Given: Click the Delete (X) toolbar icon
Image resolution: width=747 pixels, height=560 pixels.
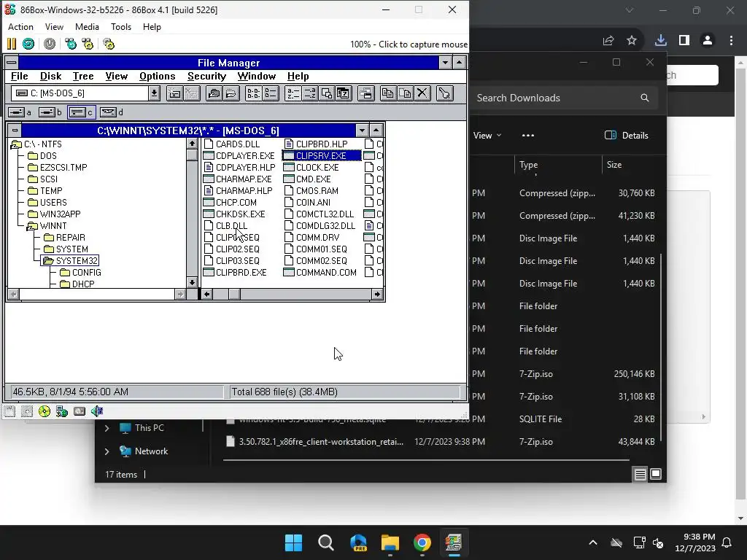Looking at the screenshot, I should (422, 93).
